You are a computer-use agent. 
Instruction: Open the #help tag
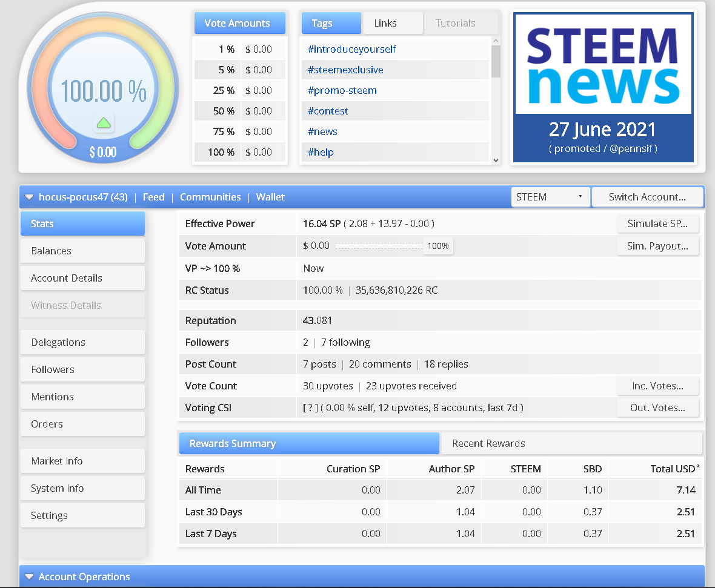click(x=321, y=152)
